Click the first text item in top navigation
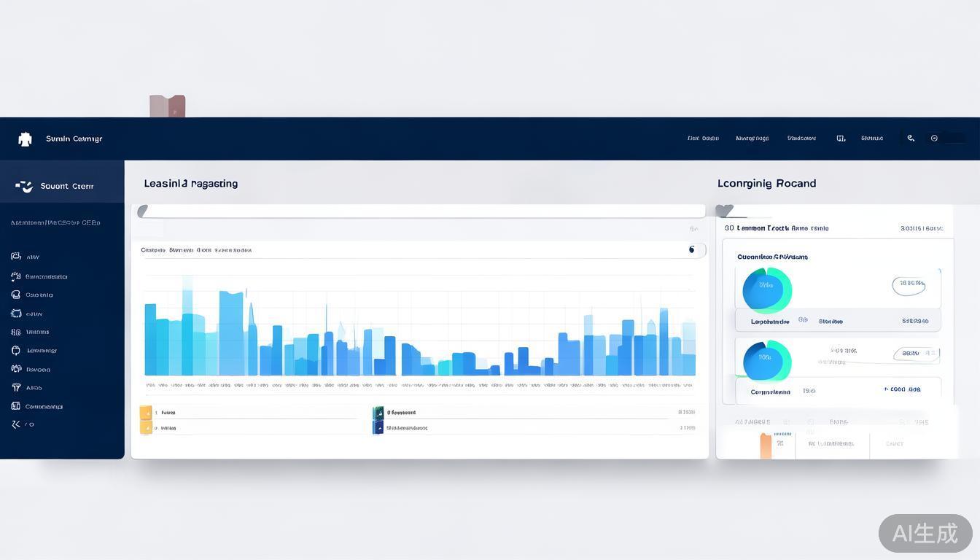The width and height of the screenshot is (980, 560). pos(703,138)
